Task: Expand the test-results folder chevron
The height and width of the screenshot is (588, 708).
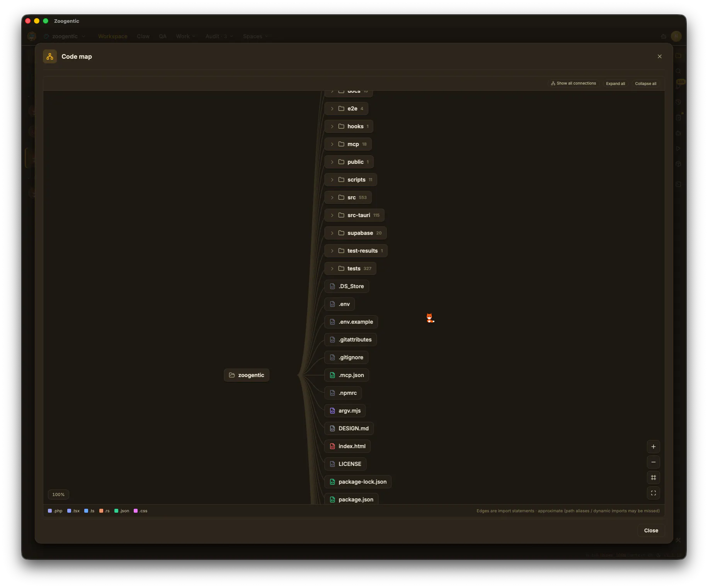Action: click(x=332, y=251)
